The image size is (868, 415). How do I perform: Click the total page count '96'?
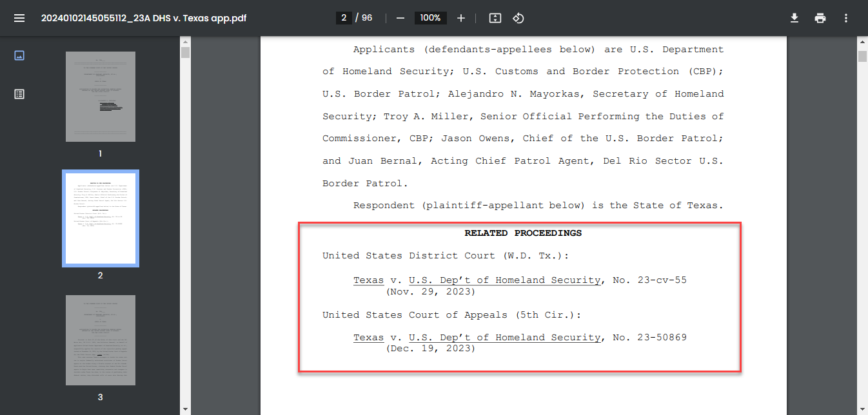coord(367,18)
